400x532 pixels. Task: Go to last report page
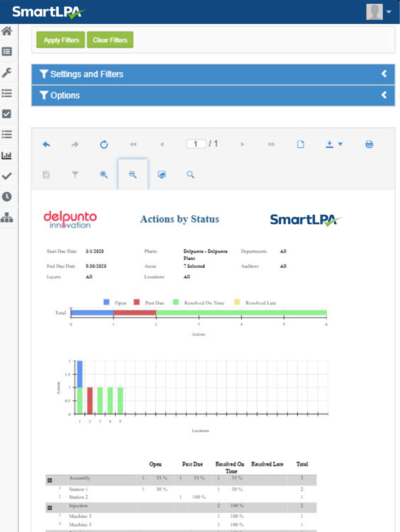271,144
